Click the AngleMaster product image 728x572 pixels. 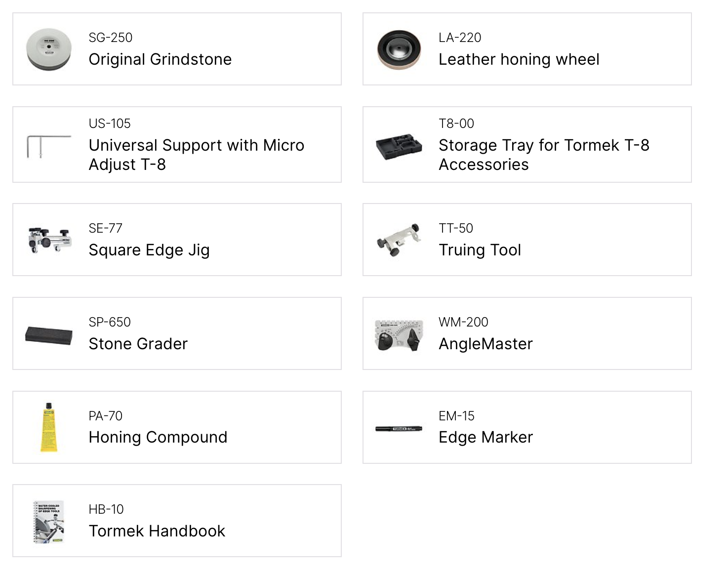(399, 334)
